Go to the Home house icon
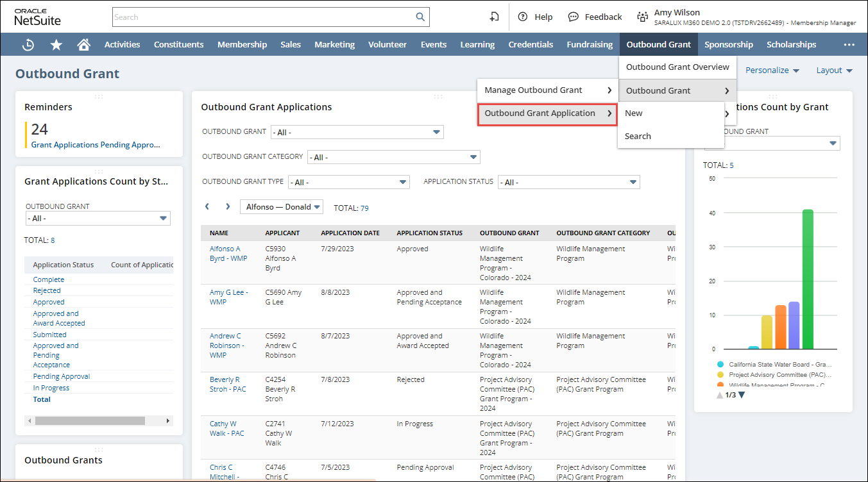The height and width of the screenshot is (482, 868). [x=83, y=45]
